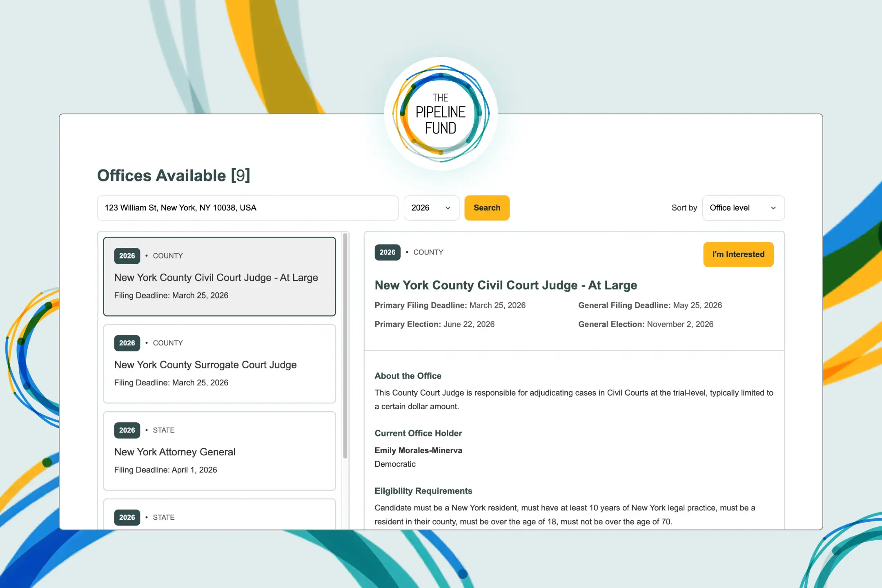Viewport: 882px width, 588px height.
Task: Click 2026 badge on Attorney General card
Action: 127,430
